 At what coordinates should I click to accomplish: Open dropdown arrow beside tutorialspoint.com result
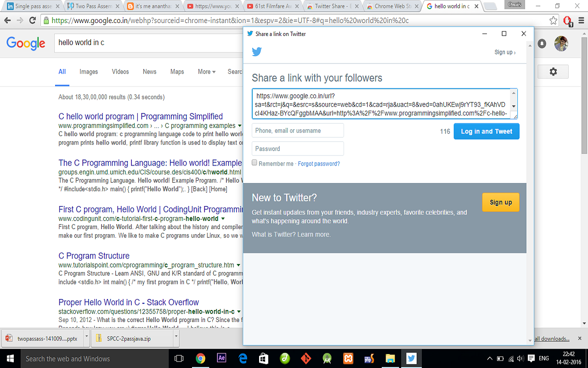238,265
